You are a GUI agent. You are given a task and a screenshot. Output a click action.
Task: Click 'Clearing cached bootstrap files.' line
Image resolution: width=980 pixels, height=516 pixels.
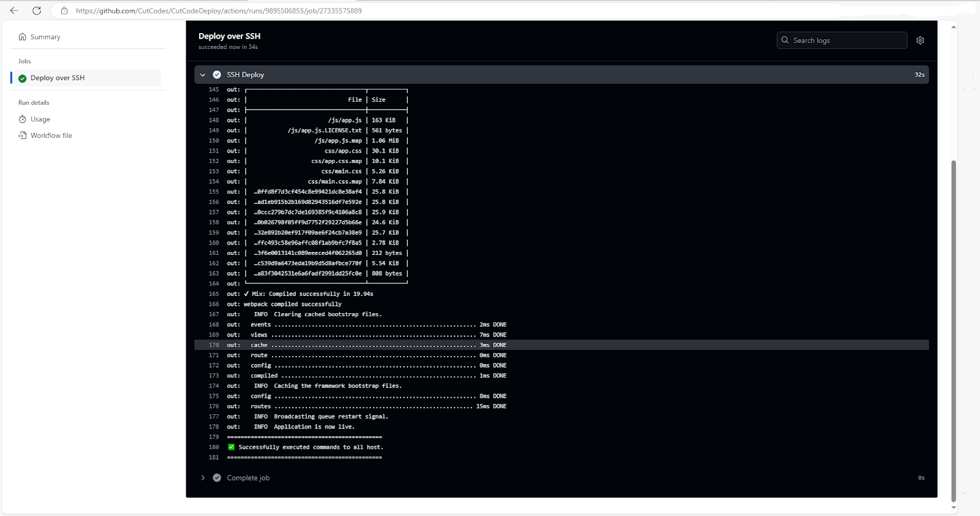click(x=328, y=314)
